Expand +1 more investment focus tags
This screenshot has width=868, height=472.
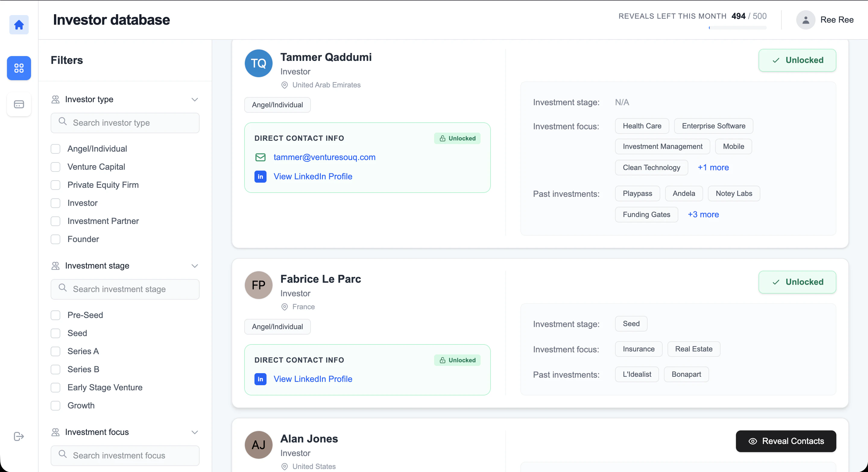tap(713, 168)
